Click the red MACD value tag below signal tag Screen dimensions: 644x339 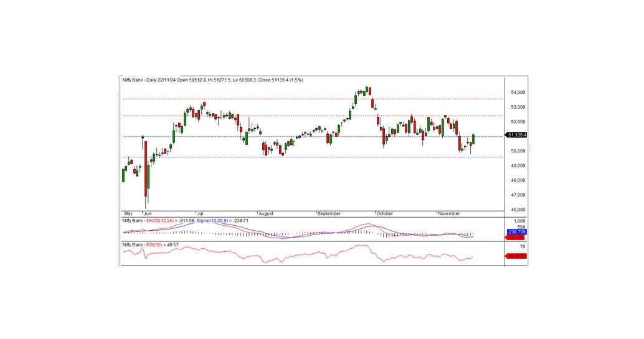point(516,238)
